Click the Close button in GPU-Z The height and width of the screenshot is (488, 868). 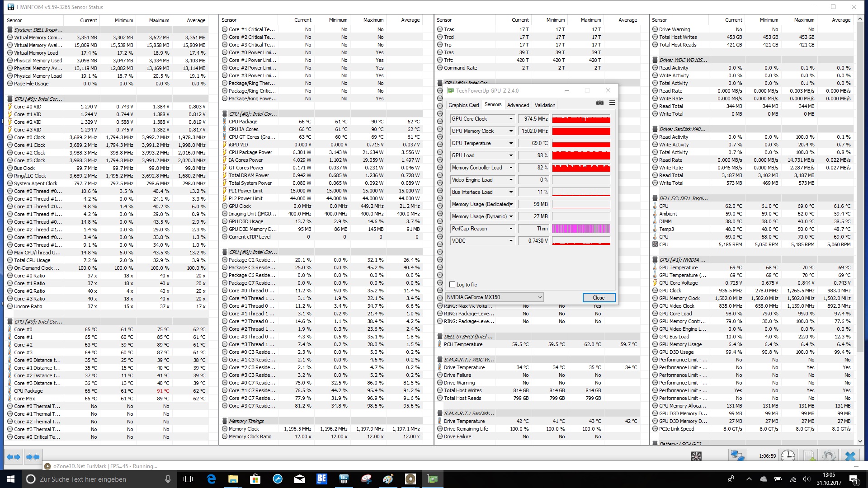599,298
